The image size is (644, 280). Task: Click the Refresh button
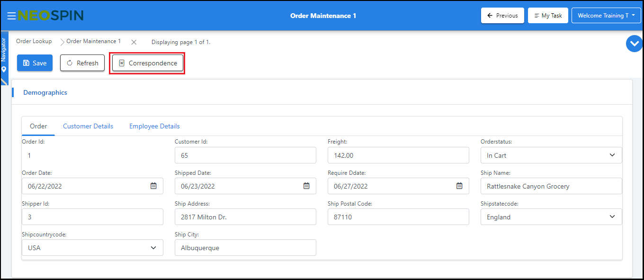(82, 63)
